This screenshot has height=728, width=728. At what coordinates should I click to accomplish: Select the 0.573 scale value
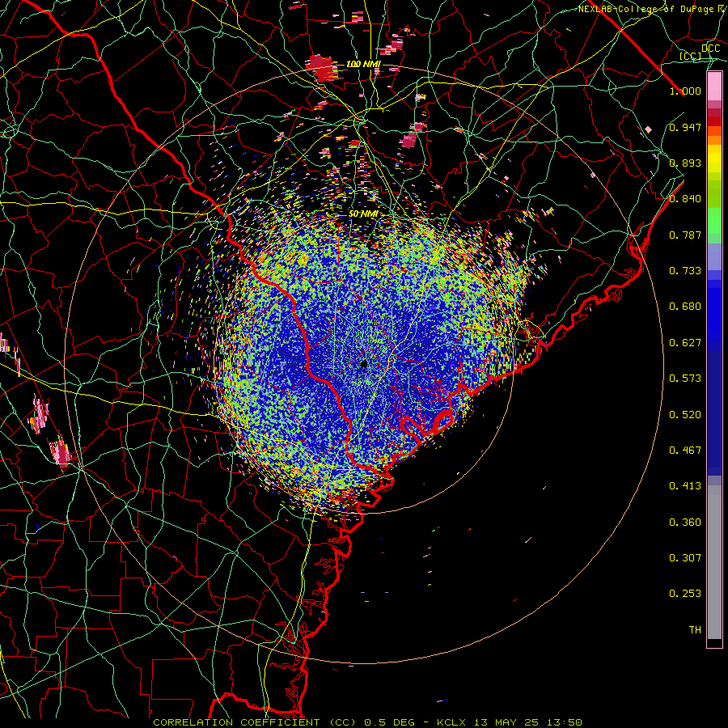click(x=685, y=379)
